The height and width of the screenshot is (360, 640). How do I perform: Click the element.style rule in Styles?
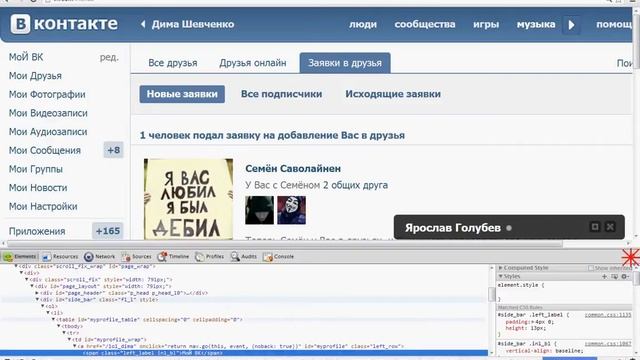point(520,285)
